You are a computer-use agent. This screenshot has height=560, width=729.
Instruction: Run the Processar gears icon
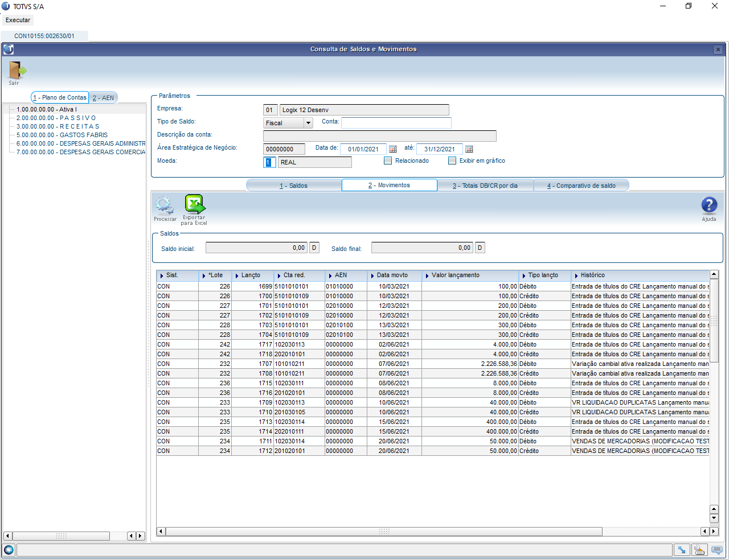[165, 205]
